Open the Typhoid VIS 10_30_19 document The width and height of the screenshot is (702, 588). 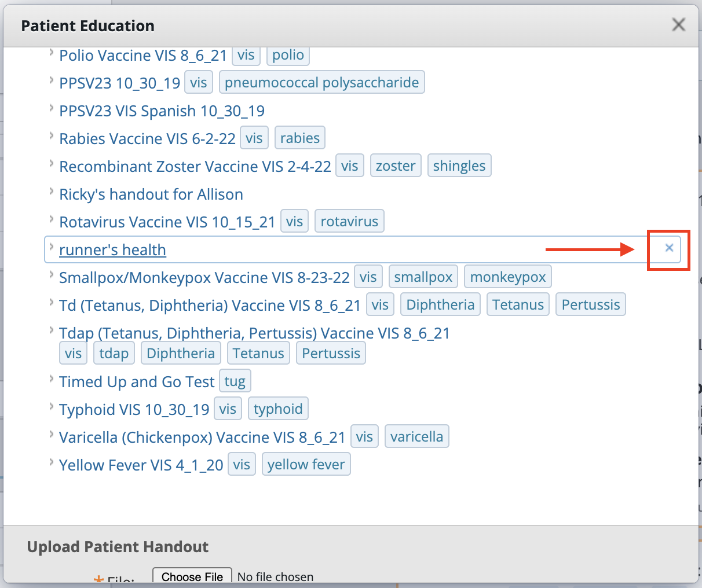(134, 409)
